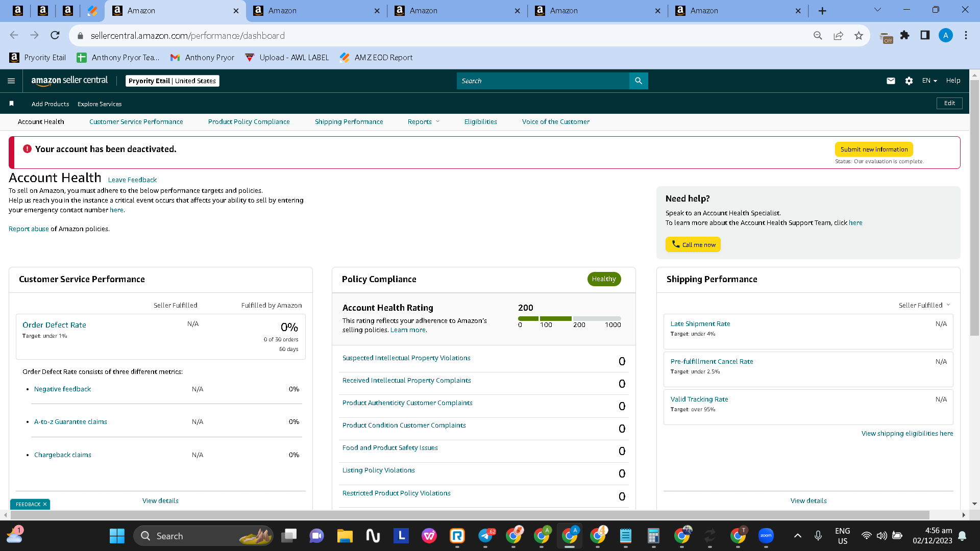Open the settings gear icon

[909, 81]
